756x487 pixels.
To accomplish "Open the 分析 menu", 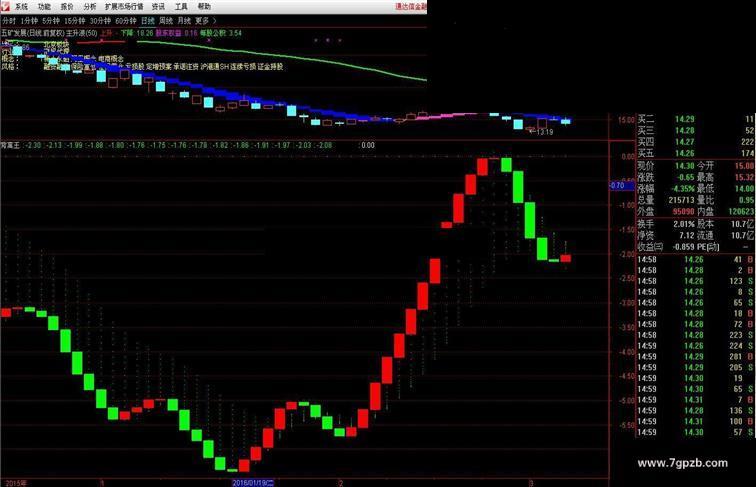I will pos(90,7).
